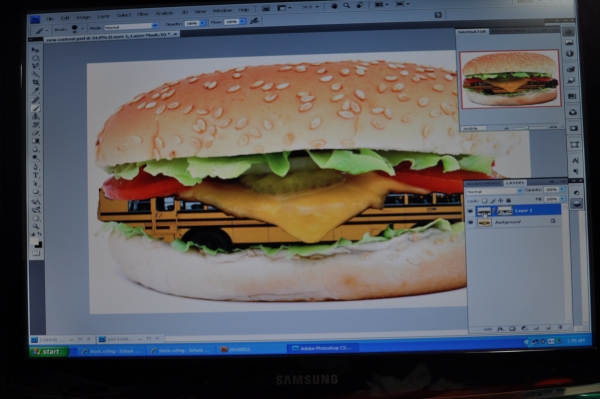Toggle mask link on Layer 1
This screenshot has width=600, height=399.
[494, 210]
